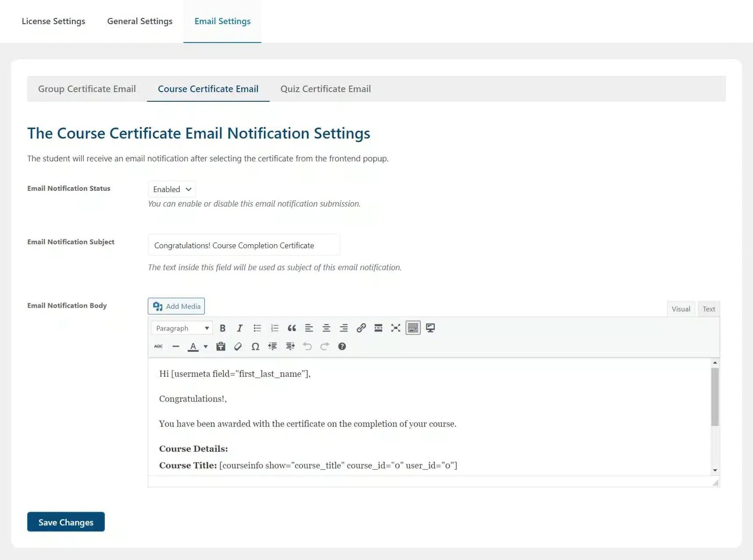
Task: Toggle Bold formatting in the editor toolbar
Action: [223, 328]
